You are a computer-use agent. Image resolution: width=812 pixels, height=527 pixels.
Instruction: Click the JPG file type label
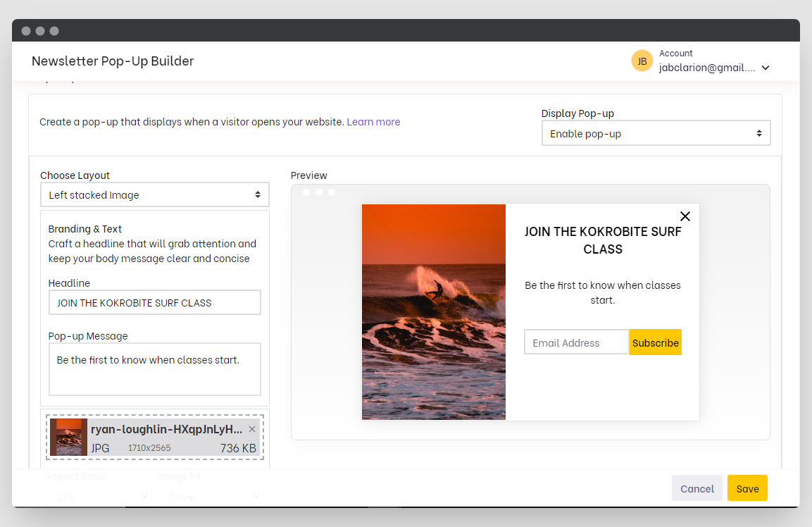101,448
